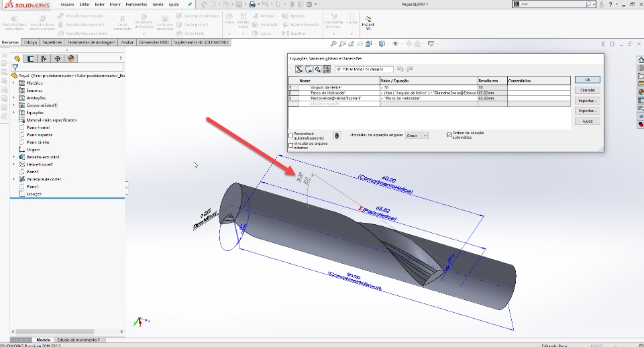Click the Save icon in top toolbar
Viewport: 644px width, 347px height.
click(x=239, y=5)
